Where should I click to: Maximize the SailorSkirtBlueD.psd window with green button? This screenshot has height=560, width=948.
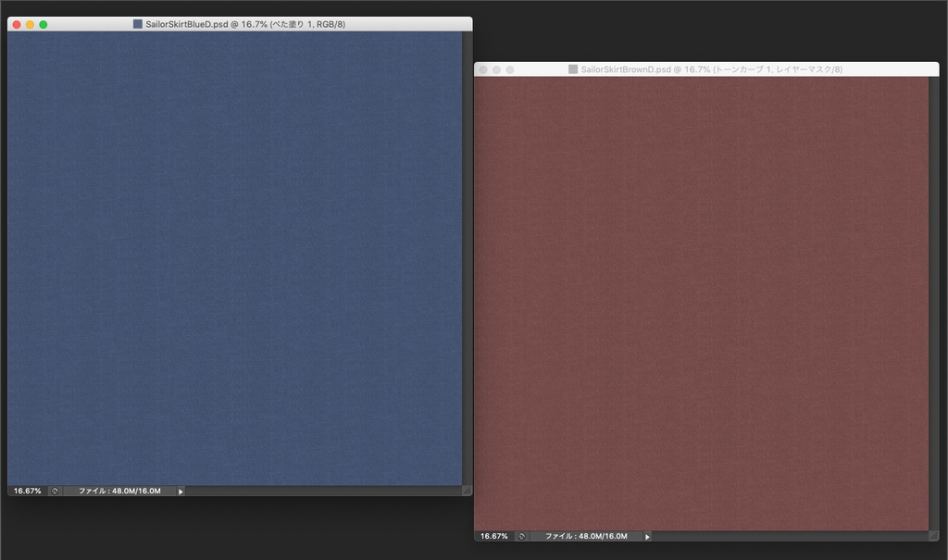tap(44, 25)
